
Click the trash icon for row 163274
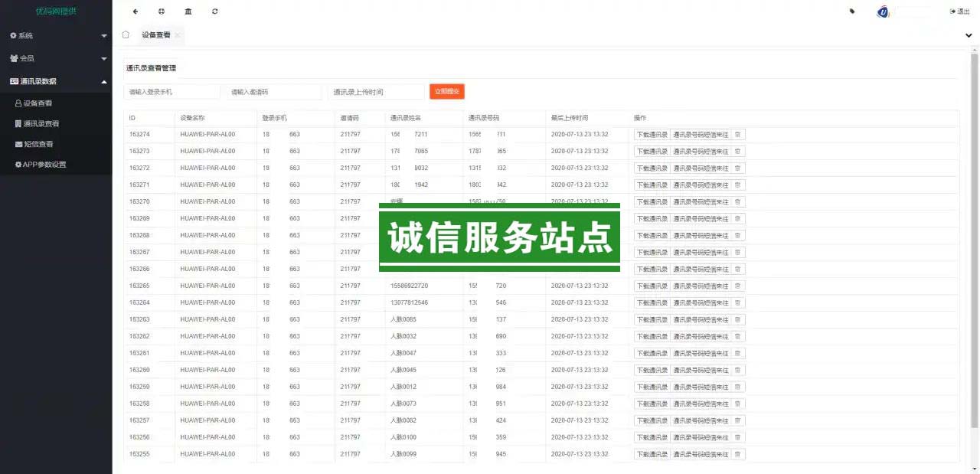point(737,134)
